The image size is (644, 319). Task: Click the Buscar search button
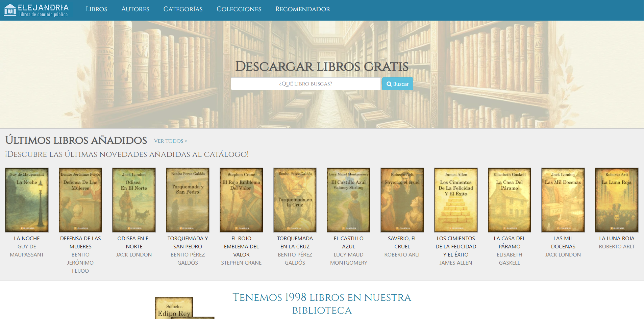pyautogui.click(x=398, y=84)
